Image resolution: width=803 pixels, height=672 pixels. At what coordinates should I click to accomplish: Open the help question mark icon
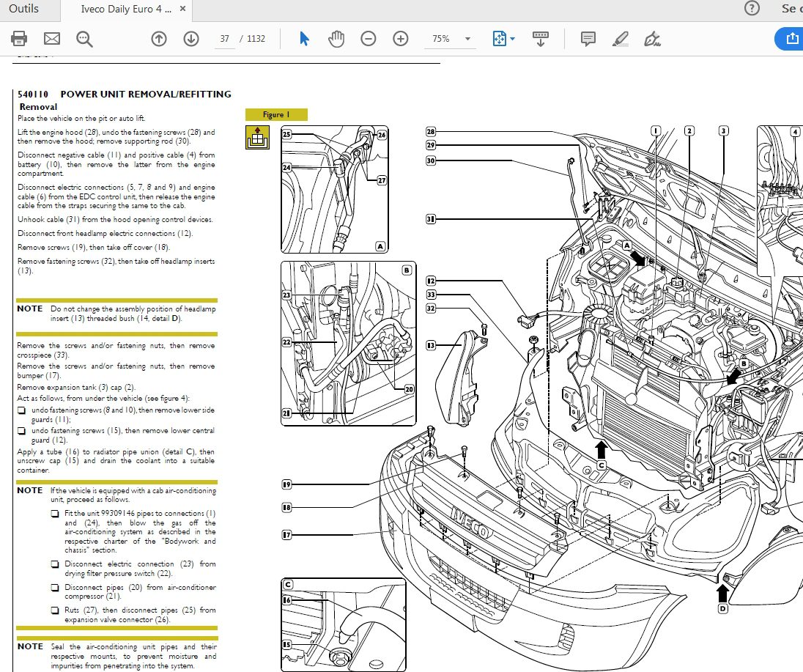(752, 8)
